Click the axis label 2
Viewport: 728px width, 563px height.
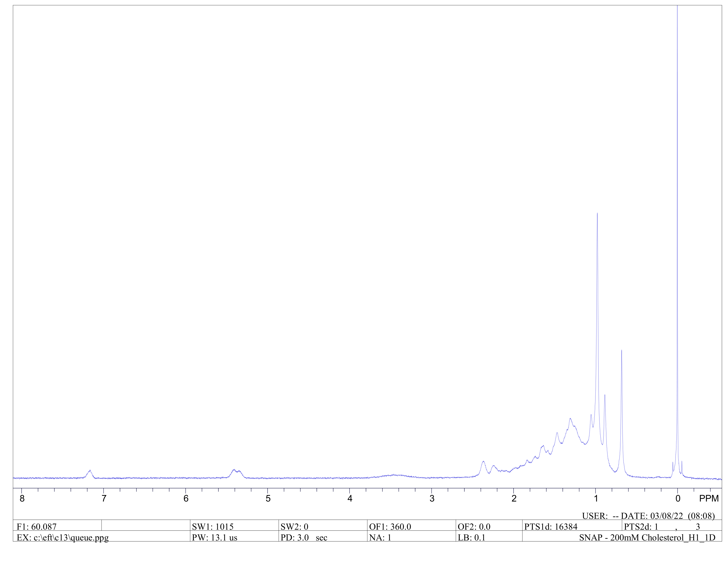click(514, 498)
